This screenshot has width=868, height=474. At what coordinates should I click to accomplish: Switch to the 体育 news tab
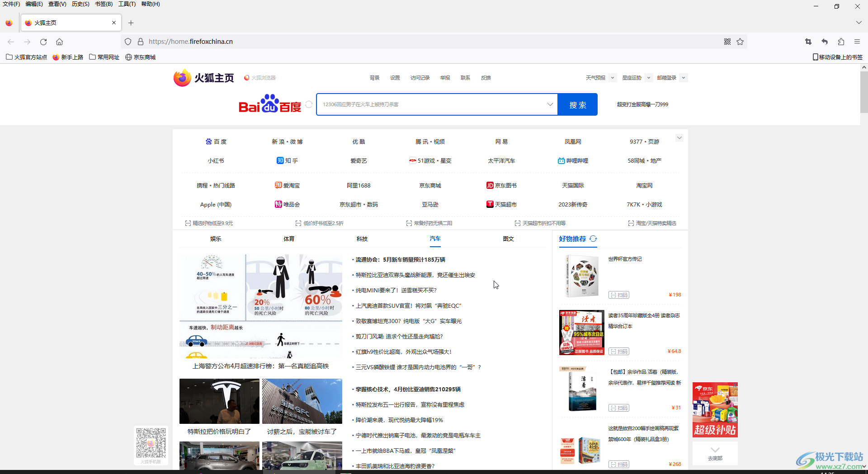point(289,239)
